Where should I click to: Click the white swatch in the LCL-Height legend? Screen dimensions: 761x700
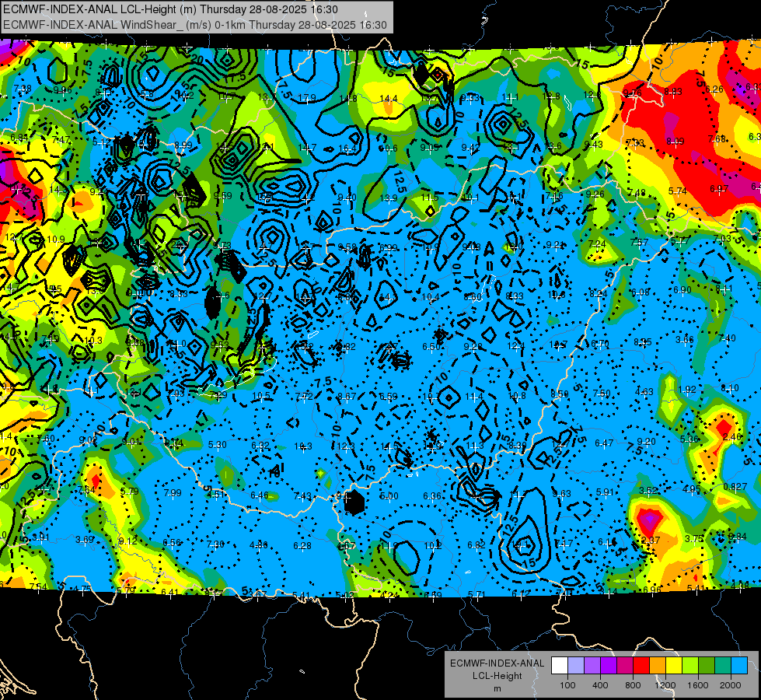[560, 666]
